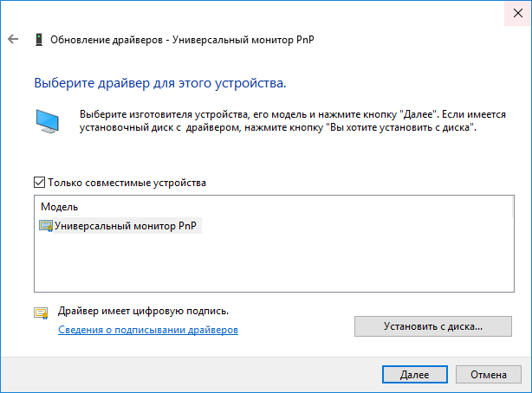The image size is (532, 393).
Task: Click the instruction paragraph about choosing manufacturer
Action: coord(277,120)
